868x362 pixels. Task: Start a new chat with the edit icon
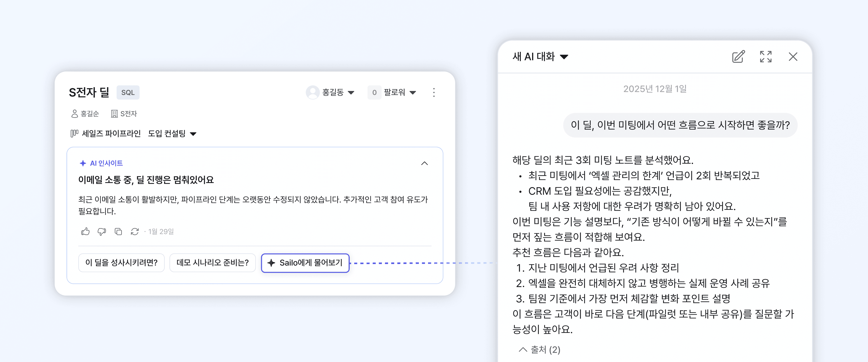pos(738,57)
